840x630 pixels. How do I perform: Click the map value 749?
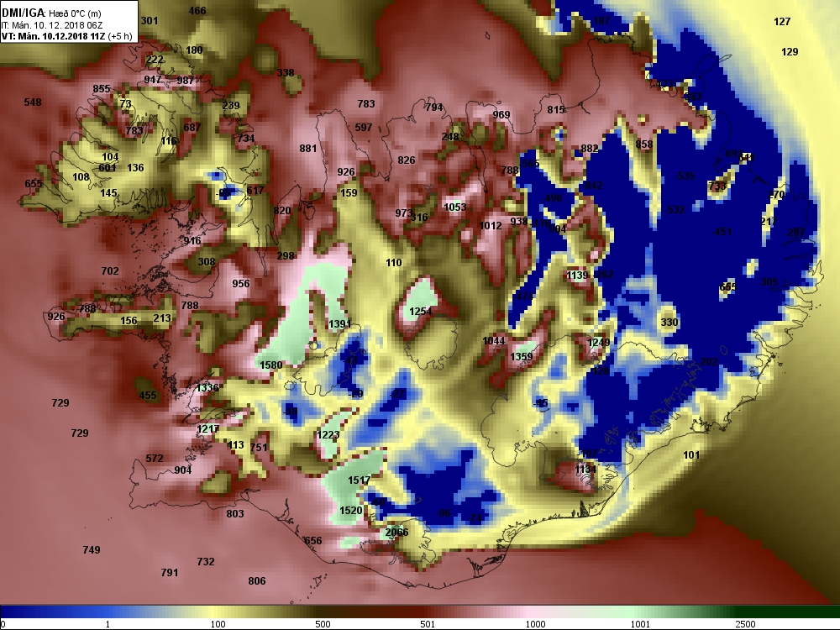(x=91, y=549)
